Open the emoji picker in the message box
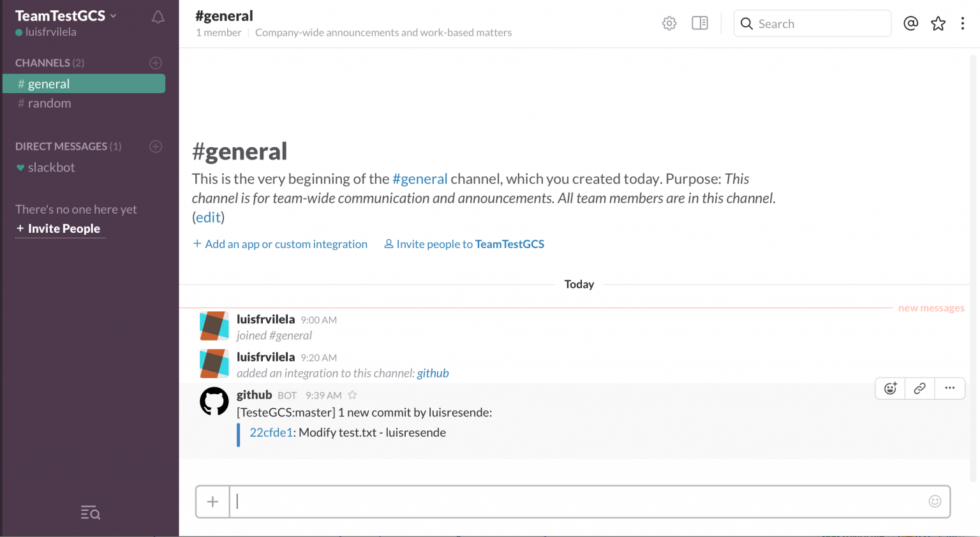Screen dimensions: 980x537 click(935, 502)
